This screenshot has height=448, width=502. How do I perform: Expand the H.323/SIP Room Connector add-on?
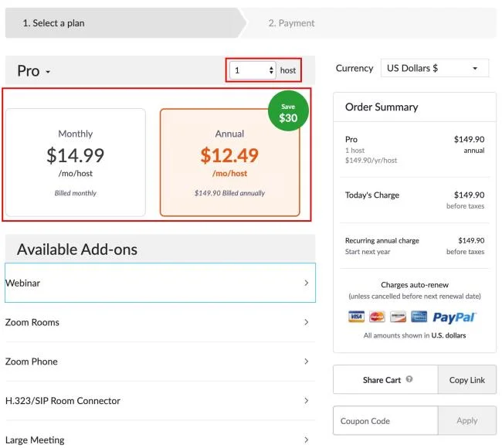click(160, 401)
